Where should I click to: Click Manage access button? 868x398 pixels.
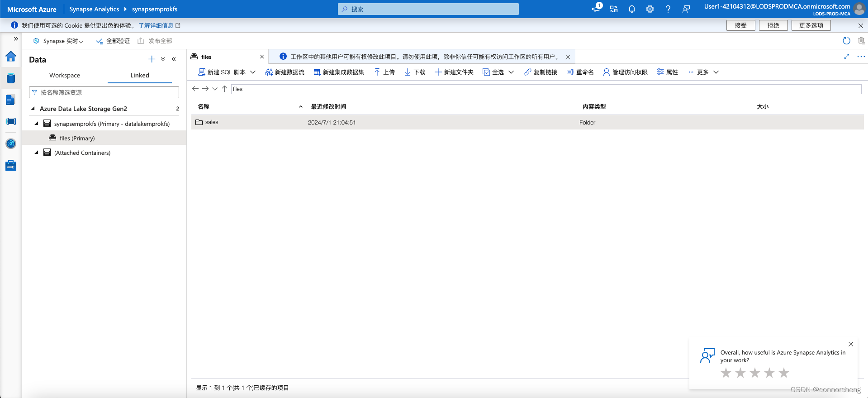(x=626, y=72)
